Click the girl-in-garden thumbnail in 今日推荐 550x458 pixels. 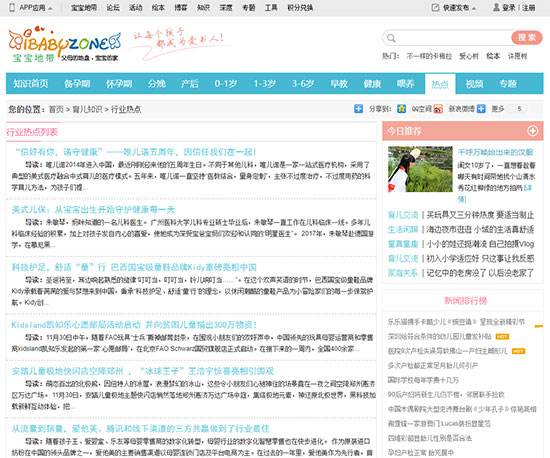coord(420,169)
